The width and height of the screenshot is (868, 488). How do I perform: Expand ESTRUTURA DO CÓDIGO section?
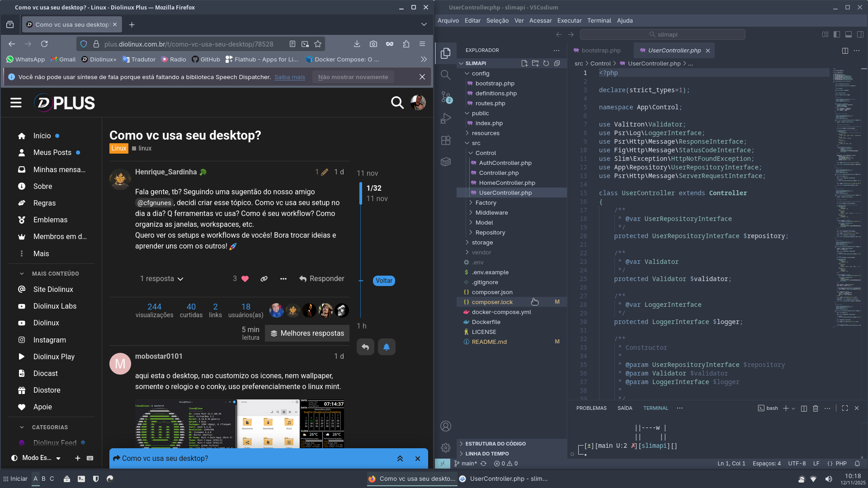coord(495,444)
